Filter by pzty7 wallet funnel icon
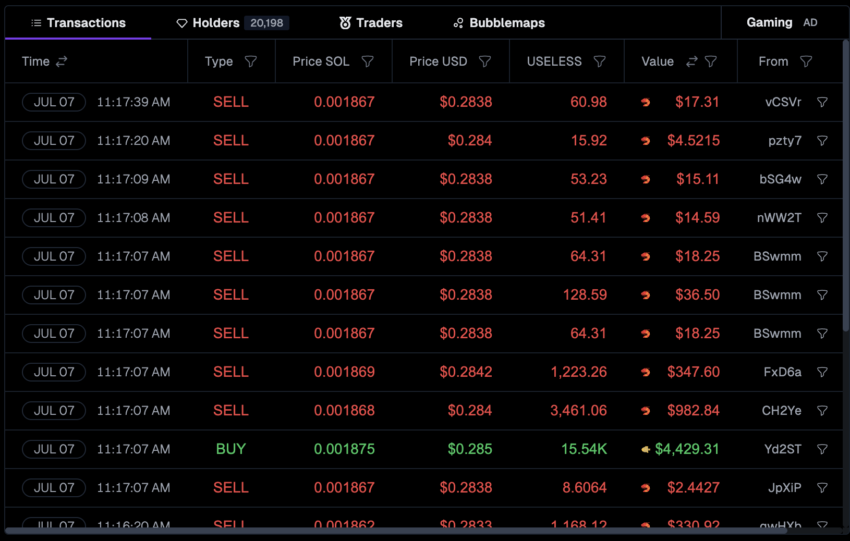The width and height of the screenshot is (850, 541). point(822,141)
